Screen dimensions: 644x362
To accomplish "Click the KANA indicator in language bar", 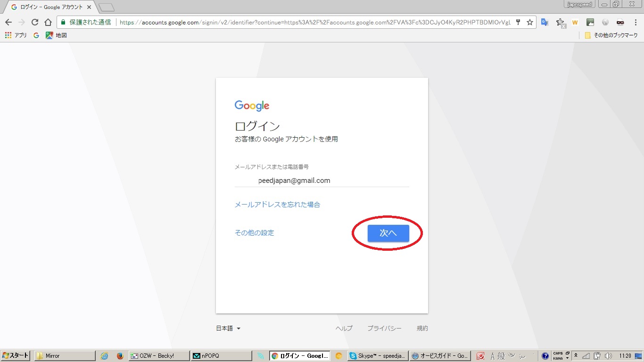I will (x=558, y=358).
